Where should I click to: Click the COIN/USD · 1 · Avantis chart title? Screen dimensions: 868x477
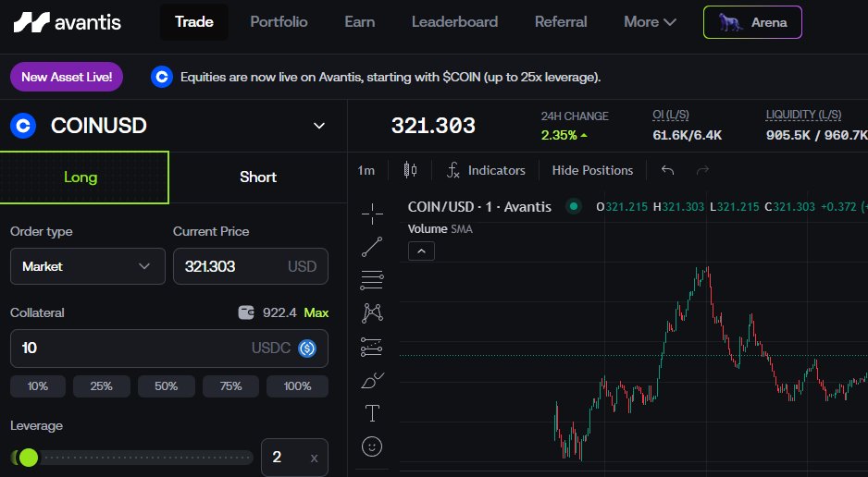[x=479, y=207]
